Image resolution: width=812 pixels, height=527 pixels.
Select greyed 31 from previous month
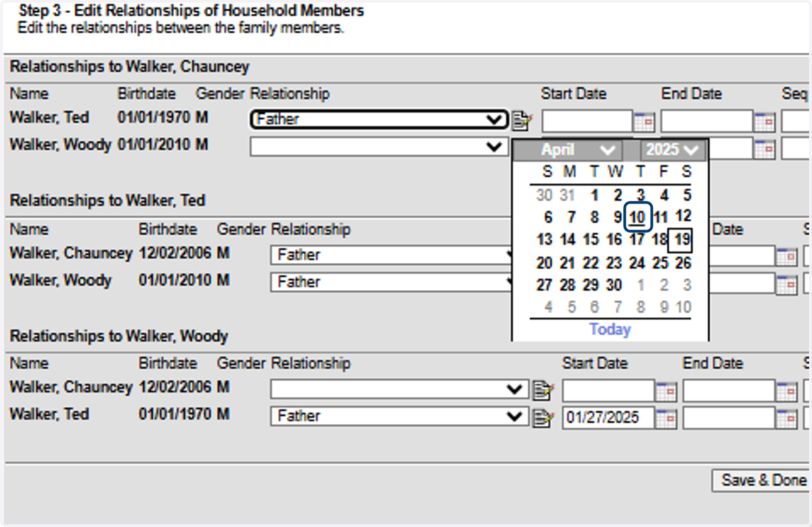click(568, 196)
